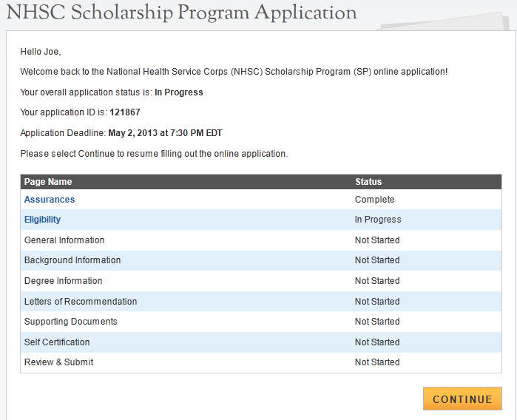Click the orange Continue button
Viewport: 517px width, 420px height.
(x=462, y=399)
